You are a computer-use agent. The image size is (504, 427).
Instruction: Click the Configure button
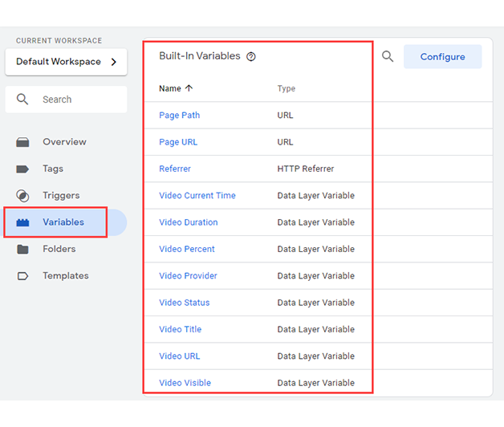[443, 57]
